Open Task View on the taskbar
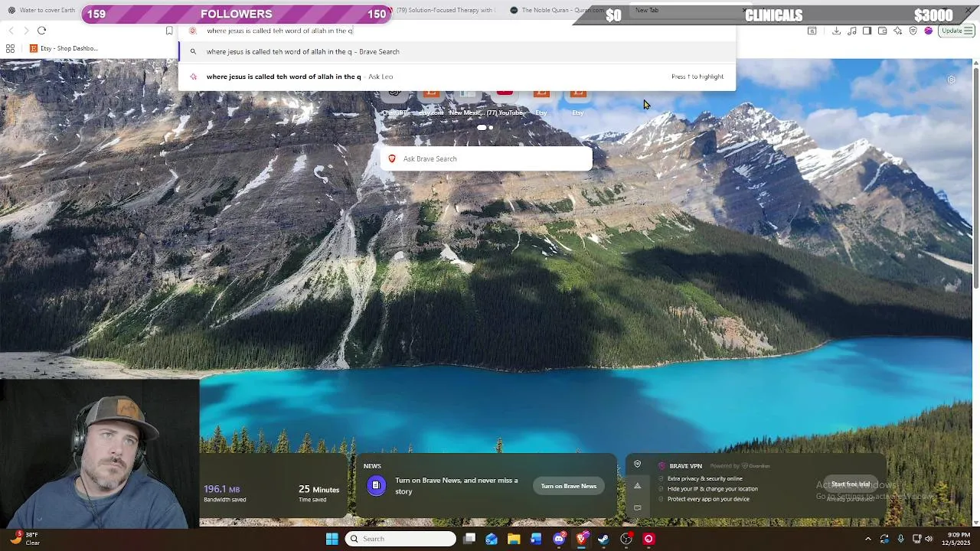 coord(469,539)
